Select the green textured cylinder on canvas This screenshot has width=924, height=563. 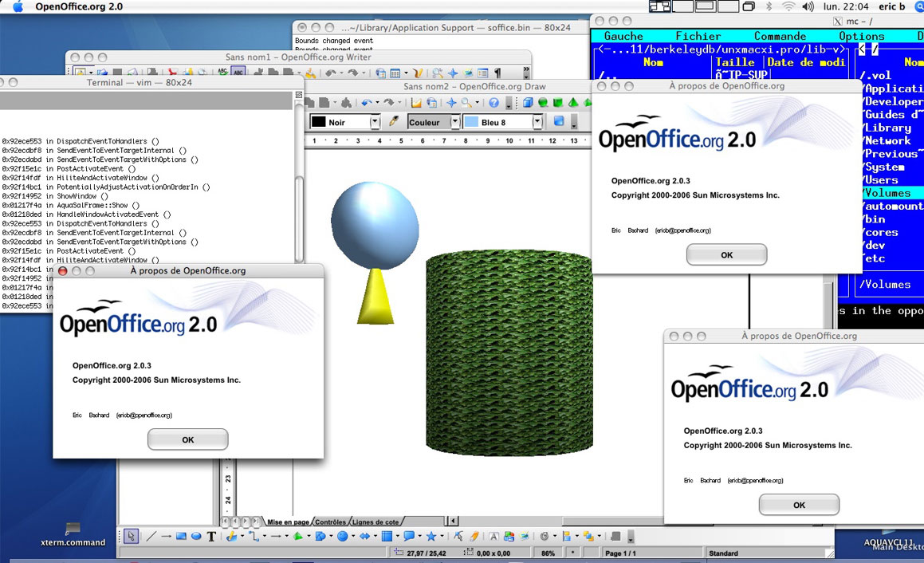pyautogui.click(x=509, y=354)
